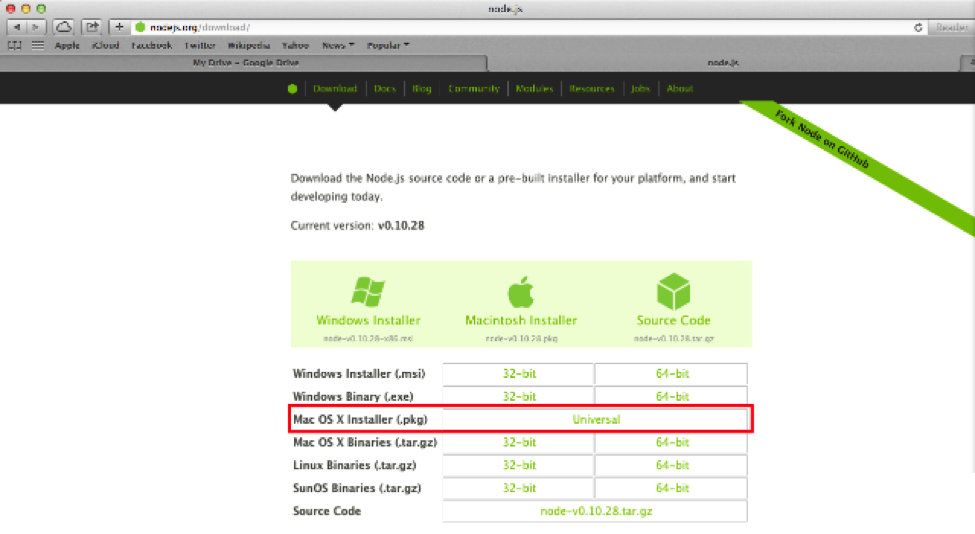Click the Share icon in toolbar

[92, 27]
